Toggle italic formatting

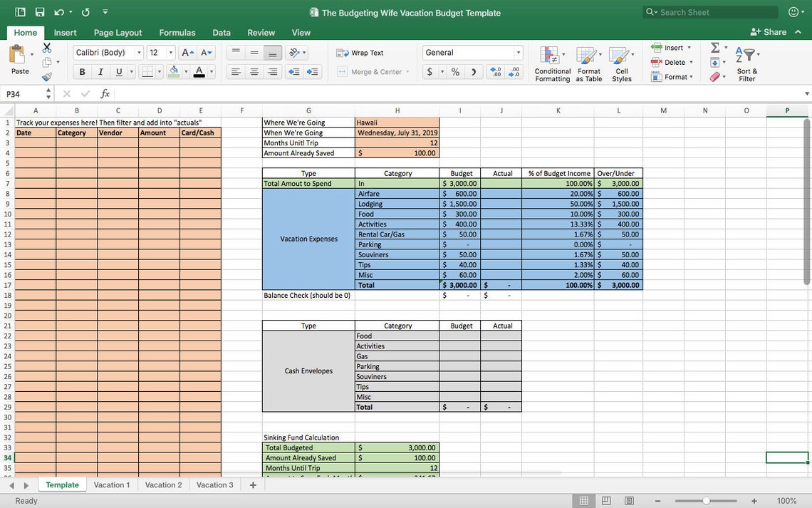tap(100, 71)
